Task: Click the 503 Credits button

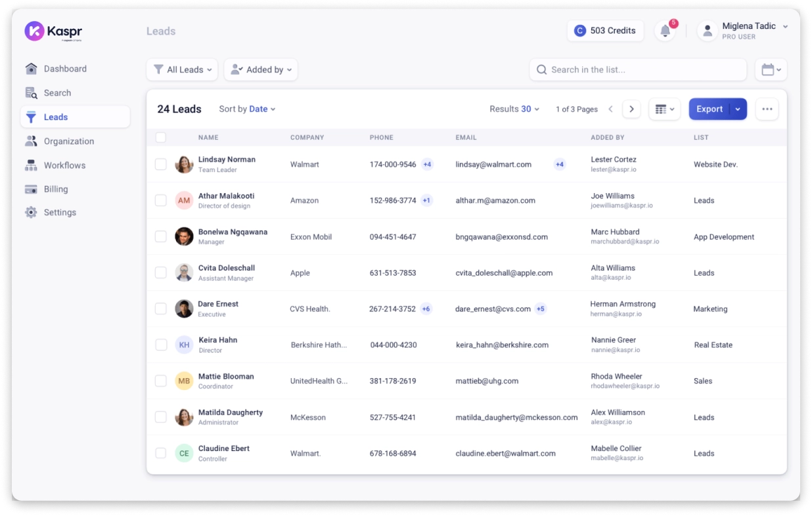Action: tap(605, 31)
